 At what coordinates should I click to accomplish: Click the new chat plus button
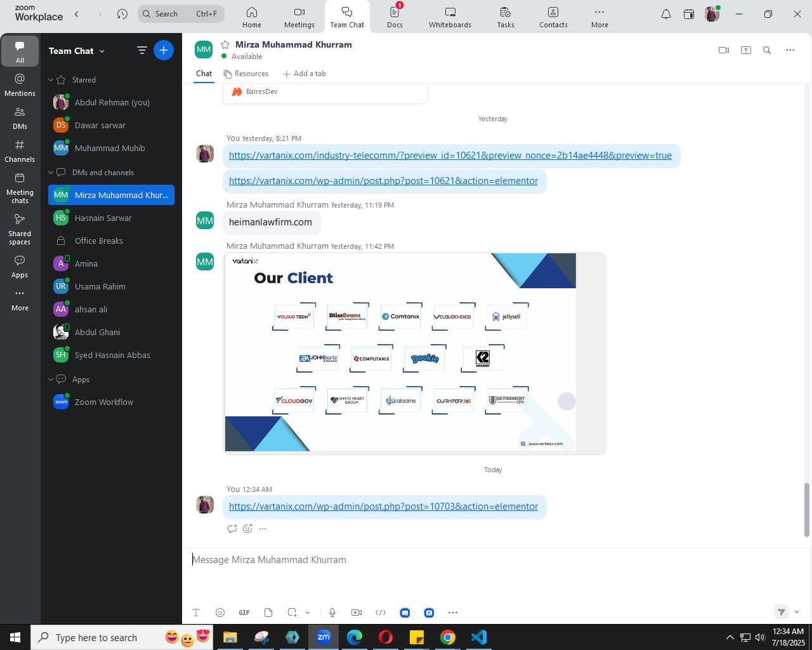tap(164, 50)
